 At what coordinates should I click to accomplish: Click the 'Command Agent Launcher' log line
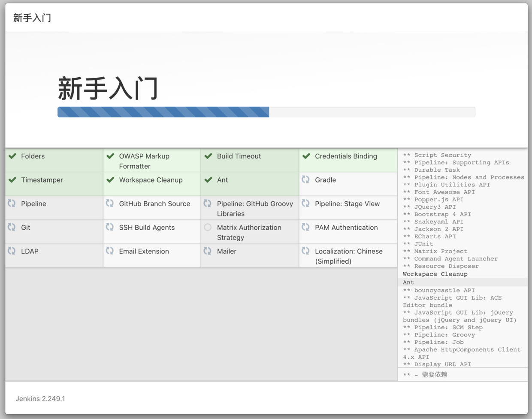click(x=450, y=258)
